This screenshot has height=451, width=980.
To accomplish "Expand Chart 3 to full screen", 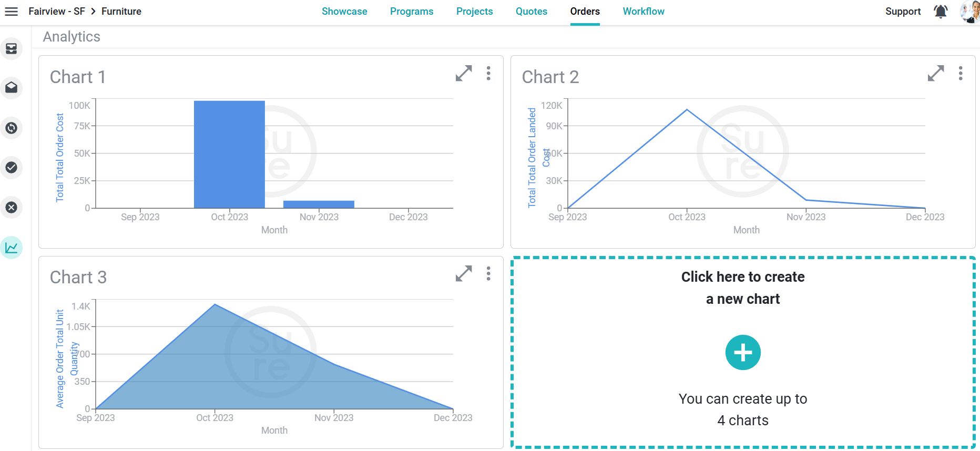I will coord(464,274).
